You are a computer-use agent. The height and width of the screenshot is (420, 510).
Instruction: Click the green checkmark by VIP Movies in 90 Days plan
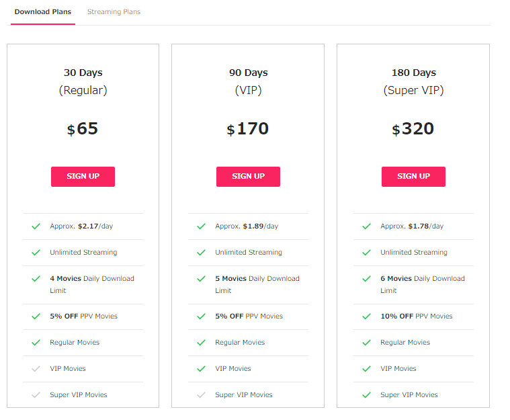pyautogui.click(x=201, y=369)
